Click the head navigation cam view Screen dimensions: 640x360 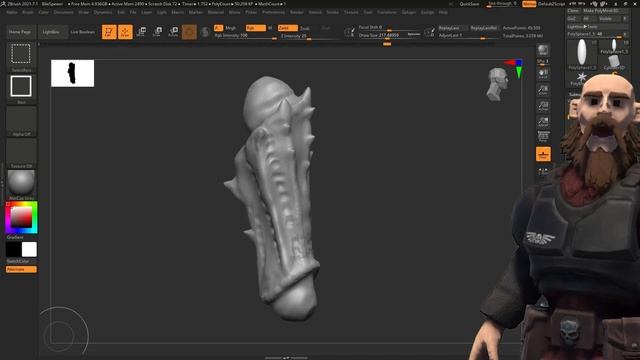(x=497, y=84)
